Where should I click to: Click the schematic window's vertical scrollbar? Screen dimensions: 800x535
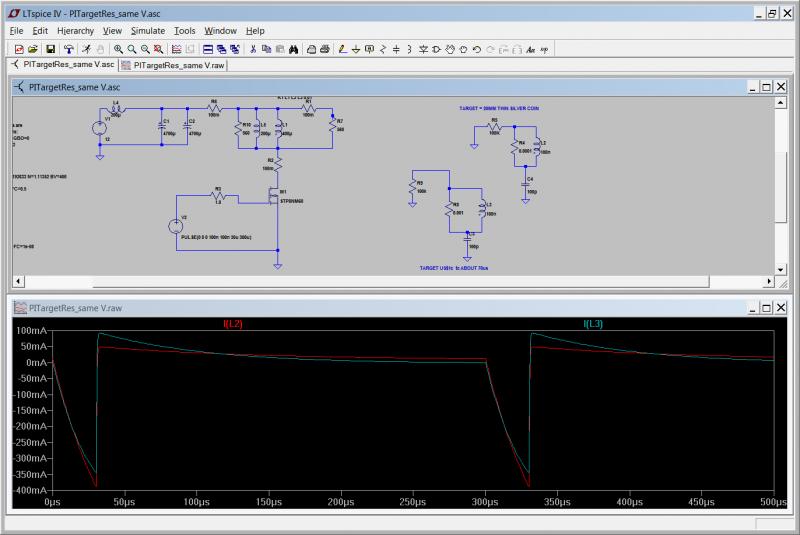pos(781,185)
